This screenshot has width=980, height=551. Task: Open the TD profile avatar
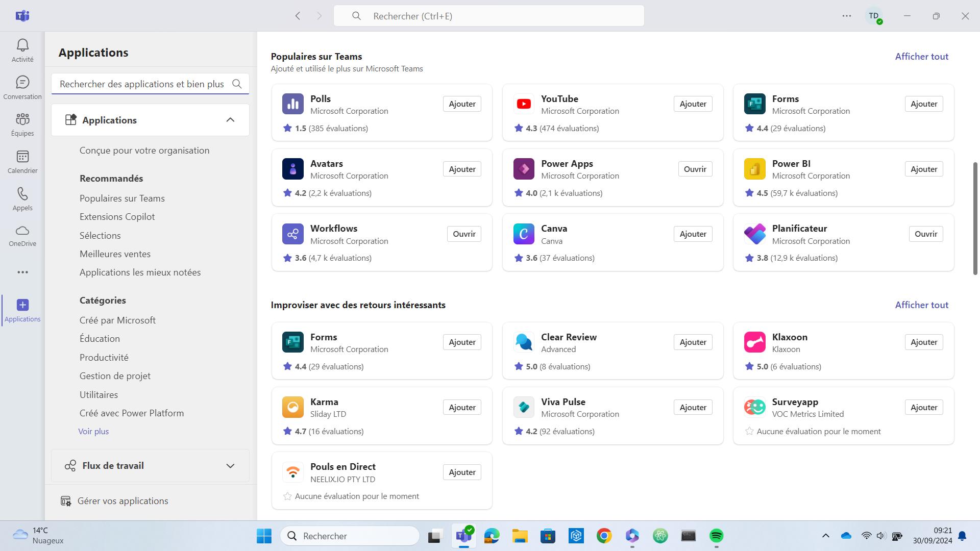pyautogui.click(x=874, y=16)
